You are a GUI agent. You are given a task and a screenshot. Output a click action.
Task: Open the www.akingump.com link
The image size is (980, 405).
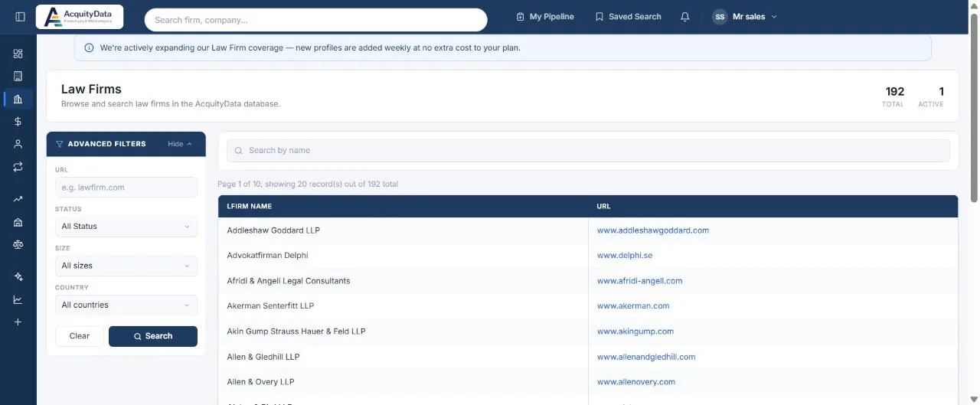click(x=635, y=332)
